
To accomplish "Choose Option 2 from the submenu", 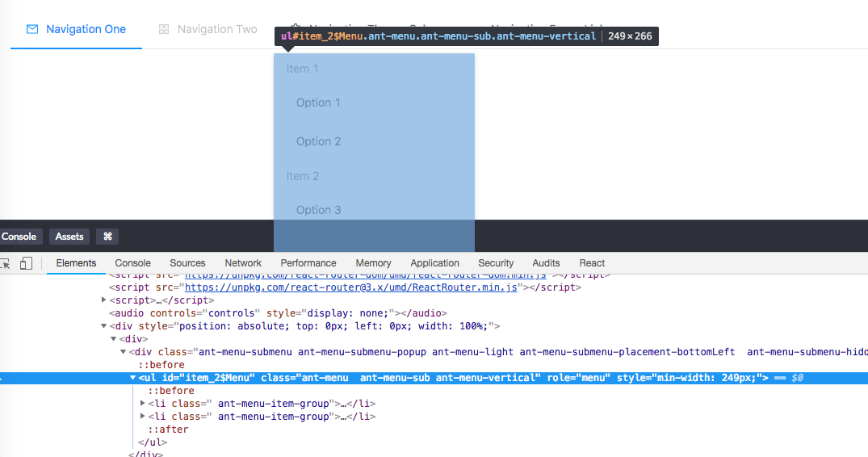I will pos(318,141).
